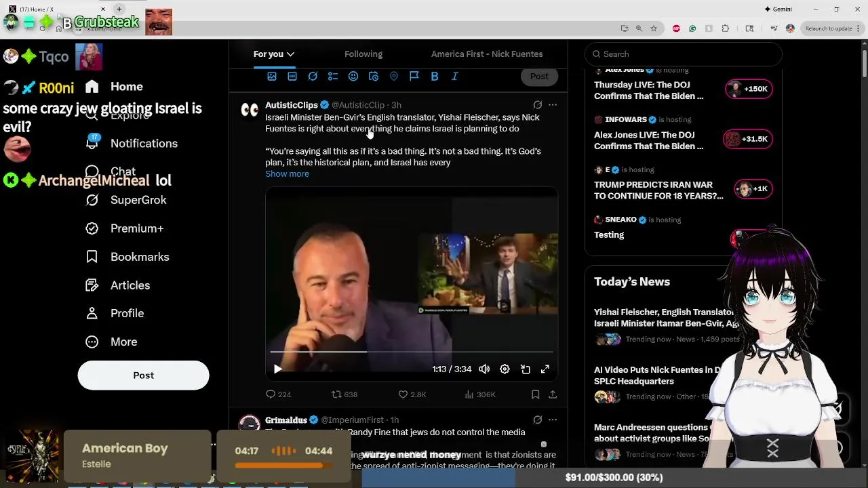Play the AutisticClips video
868x488 pixels.
(x=277, y=369)
